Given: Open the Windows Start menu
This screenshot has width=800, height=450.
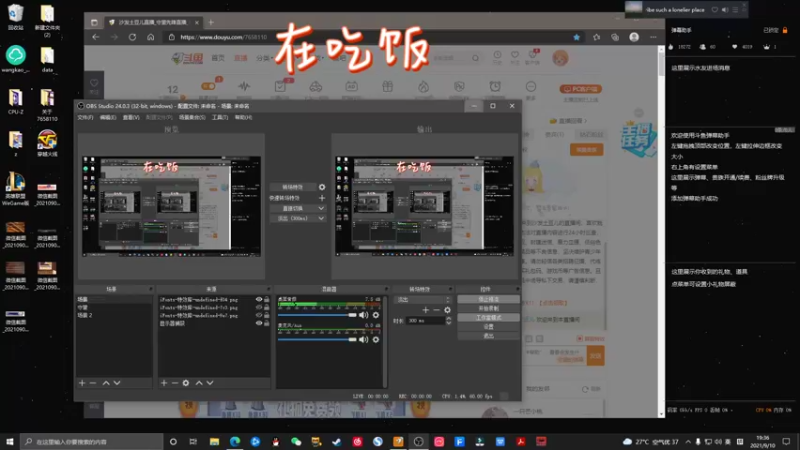Looking at the screenshot, I should pos(10,441).
